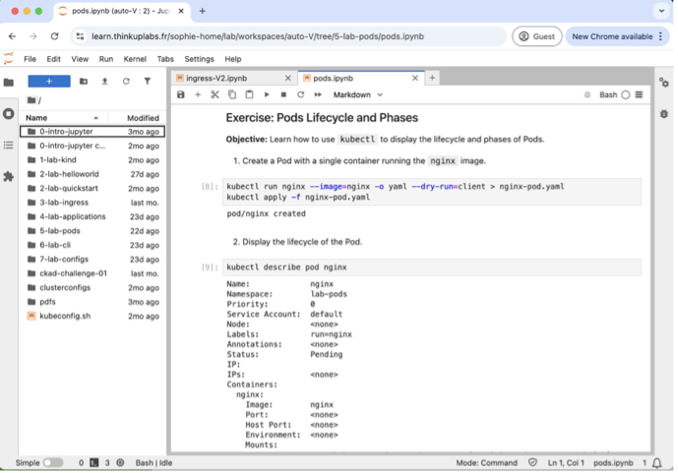The height and width of the screenshot is (473, 678).
Task: Save the notebook with the toolbar icon
Action: click(181, 95)
